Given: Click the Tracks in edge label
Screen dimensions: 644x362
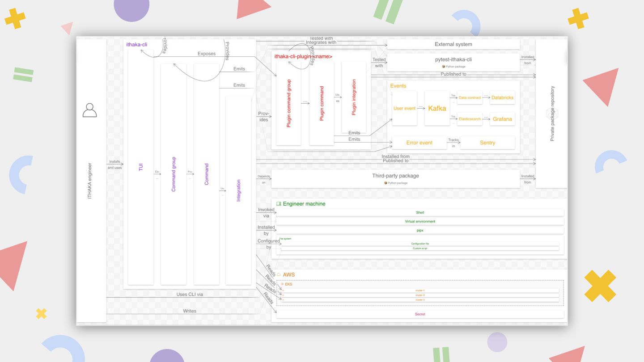Looking at the screenshot, I should (x=453, y=143).
